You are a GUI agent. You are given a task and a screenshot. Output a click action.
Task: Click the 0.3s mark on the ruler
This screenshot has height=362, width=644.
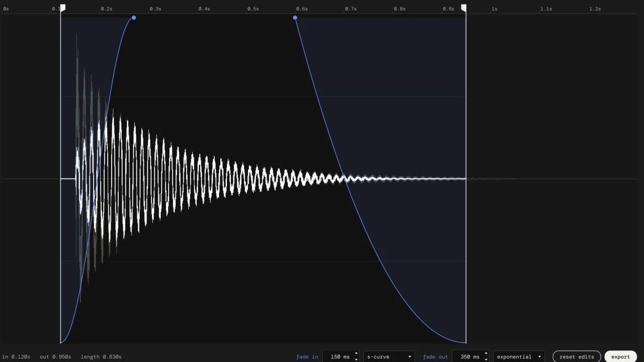coord(155,9)
